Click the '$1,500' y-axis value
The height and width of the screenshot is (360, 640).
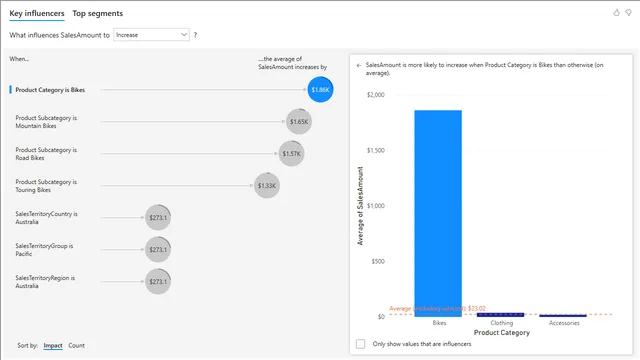(376, 150)
